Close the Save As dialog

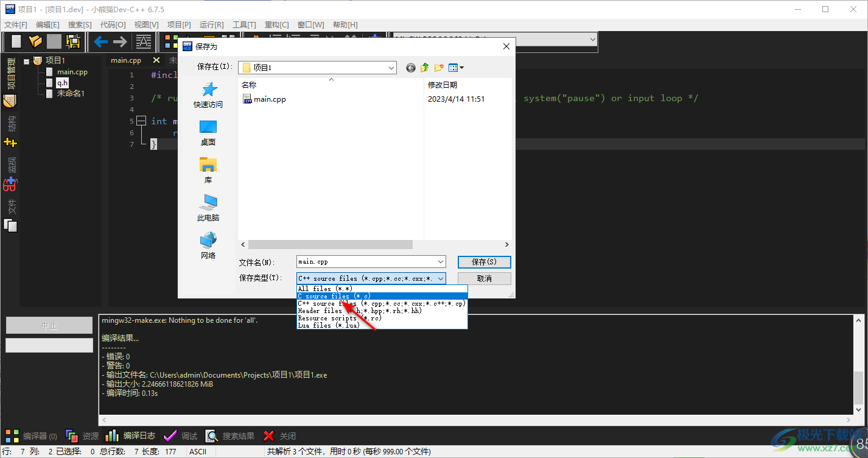pyautogui.click(x=506, y=46)
